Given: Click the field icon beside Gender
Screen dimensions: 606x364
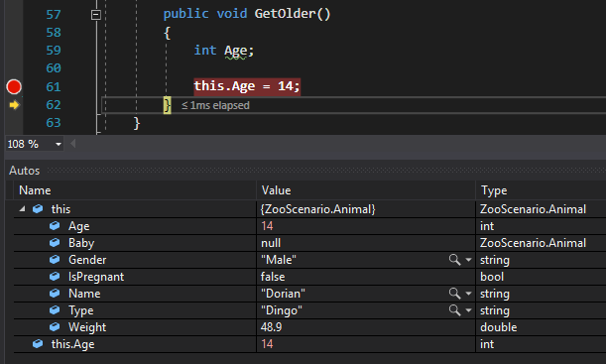Looking at the screenshot, I should pos(55,260).
